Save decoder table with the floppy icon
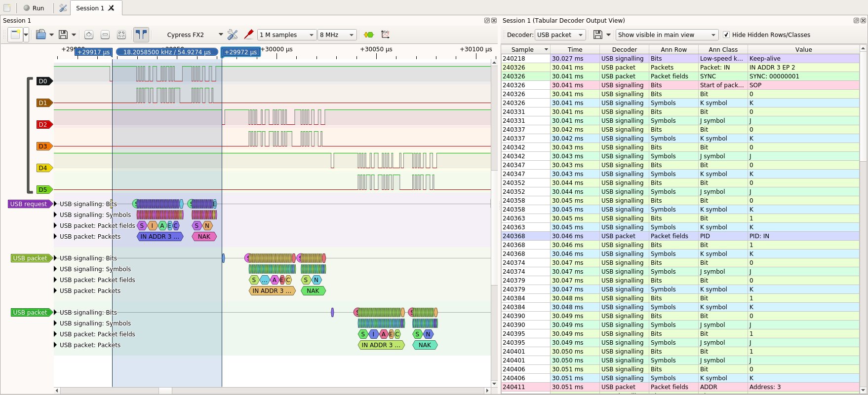 click(597, 35)
